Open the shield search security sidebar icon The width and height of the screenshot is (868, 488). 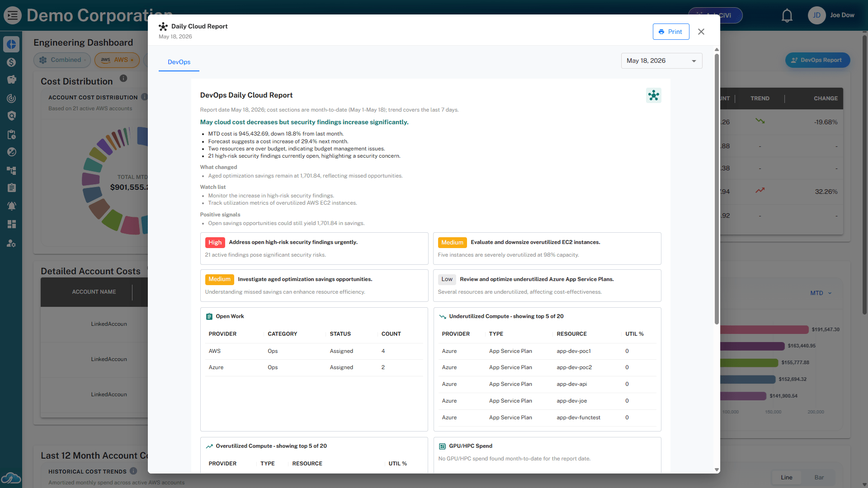click(x=11, y=116)
